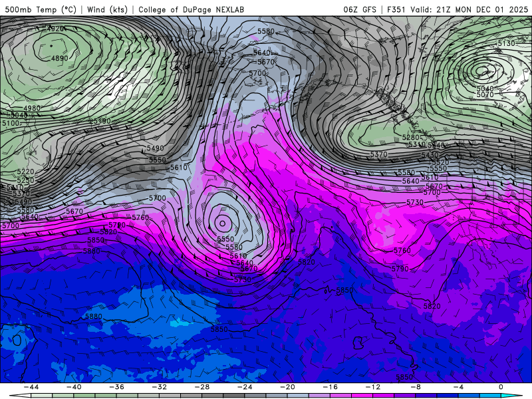Viewport: 532px width, 399px height.
Task: Click the color bar label "-32"
Action: (159, 387)
